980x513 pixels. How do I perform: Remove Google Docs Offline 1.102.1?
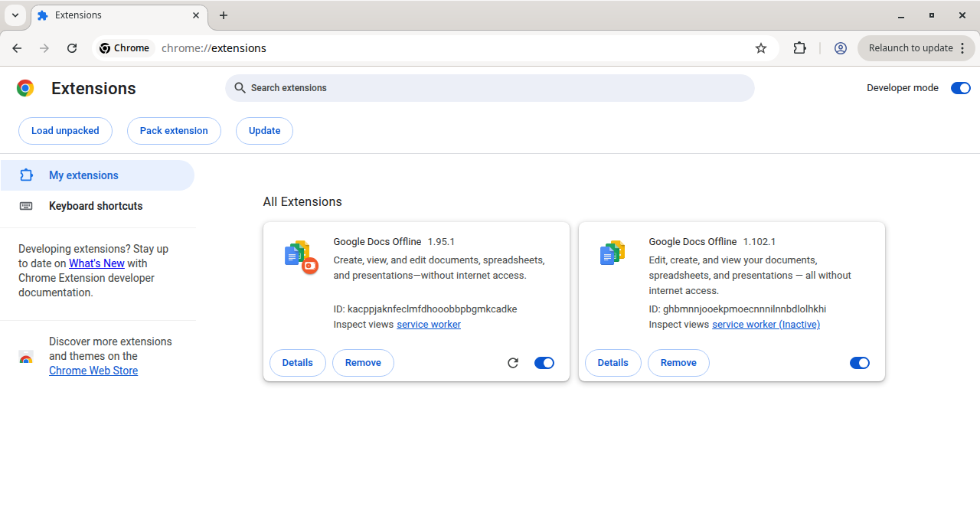coord(678,363)
